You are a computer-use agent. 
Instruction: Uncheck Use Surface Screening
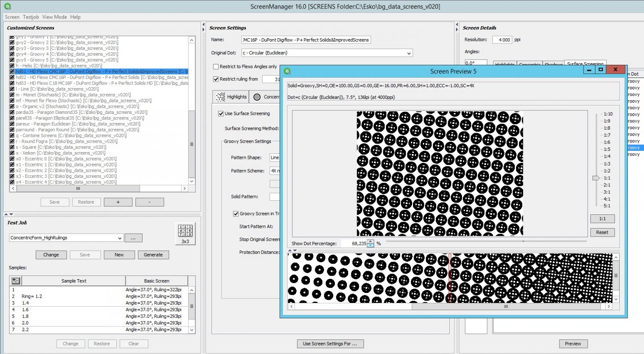tap(221, 114)
